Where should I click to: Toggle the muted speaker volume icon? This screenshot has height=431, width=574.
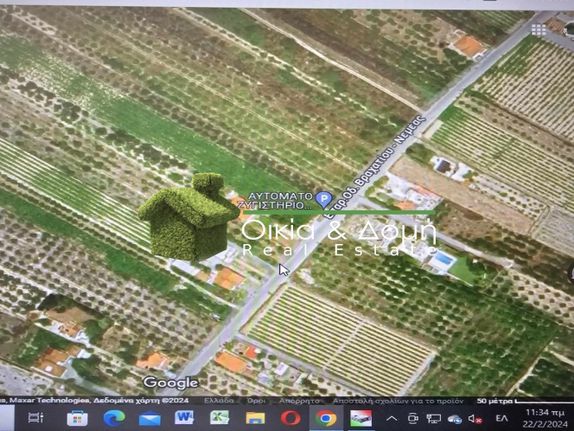point(475,419)
